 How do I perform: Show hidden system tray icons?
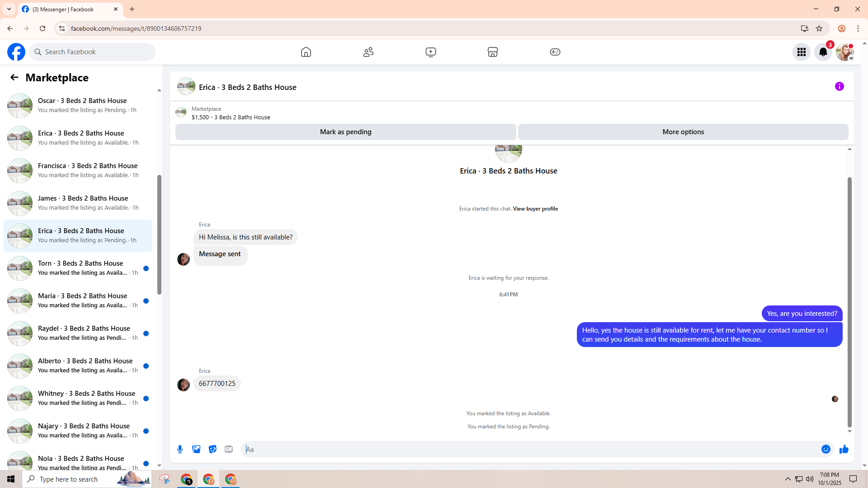coord(788,479)
